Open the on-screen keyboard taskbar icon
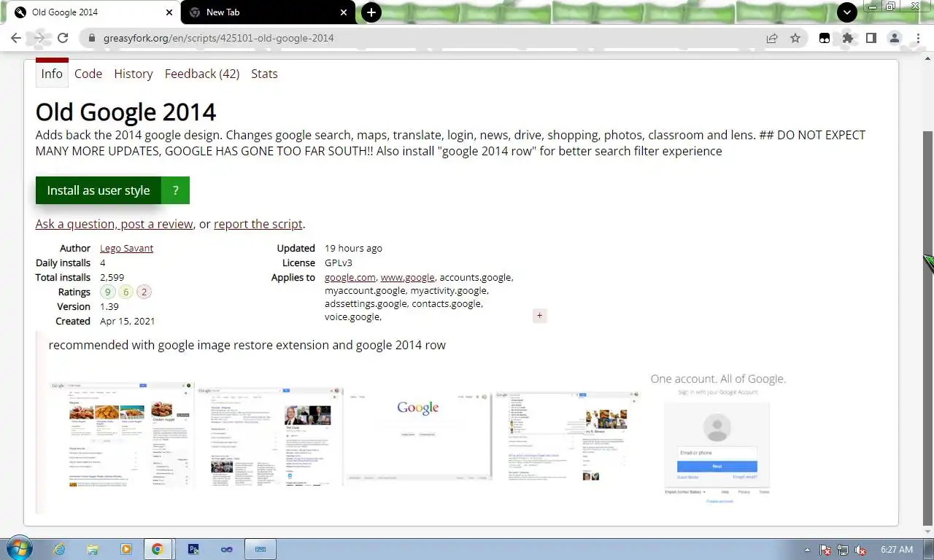 click(x=260, y=550)
